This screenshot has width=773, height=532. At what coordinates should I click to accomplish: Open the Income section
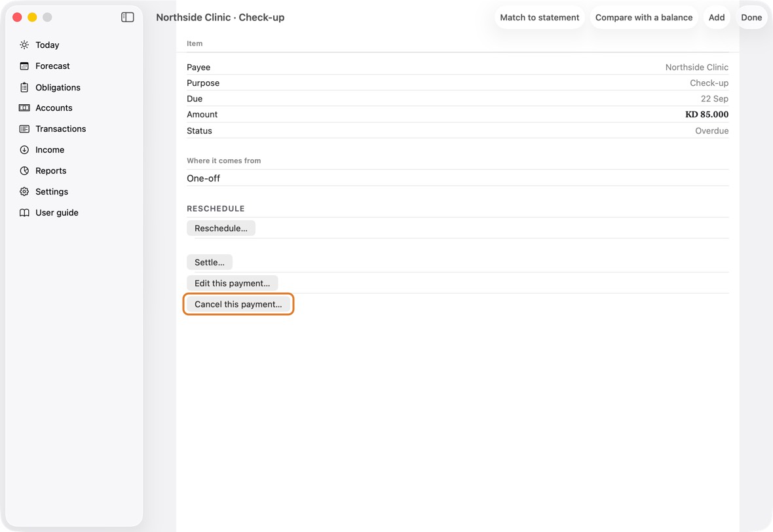(50, 150)
